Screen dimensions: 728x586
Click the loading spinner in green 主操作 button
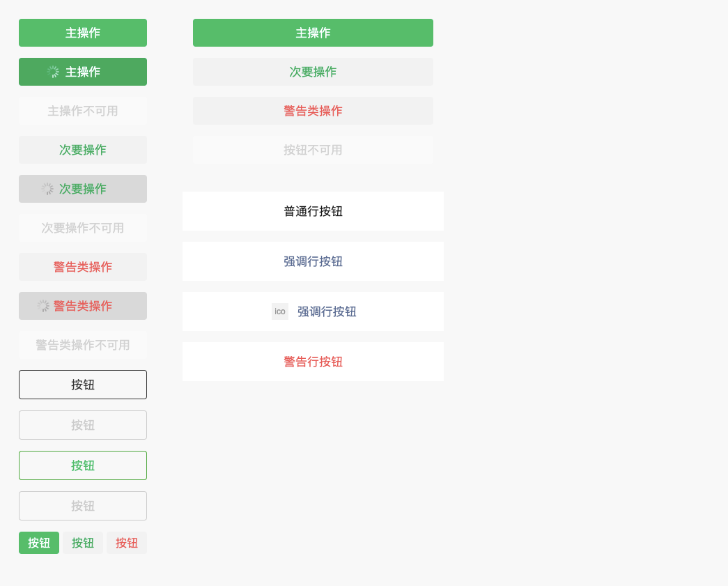(x=53, y=72)
